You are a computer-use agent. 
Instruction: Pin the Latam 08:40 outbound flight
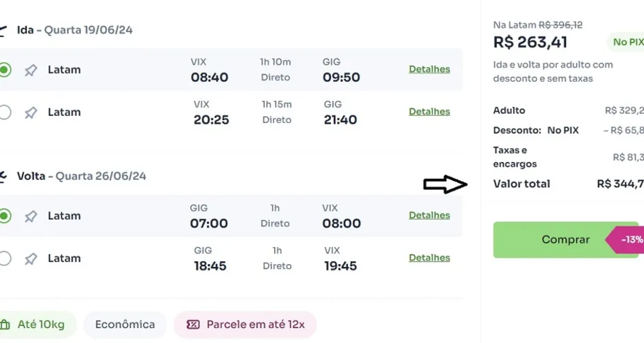(x=30, y=71)
